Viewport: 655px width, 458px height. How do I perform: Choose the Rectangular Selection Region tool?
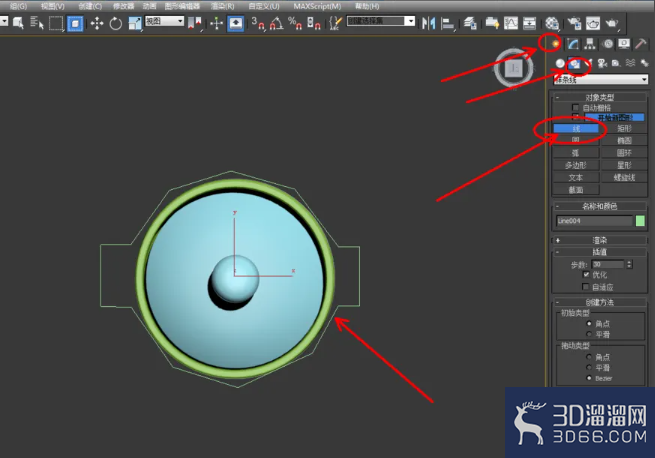[56, 23]
